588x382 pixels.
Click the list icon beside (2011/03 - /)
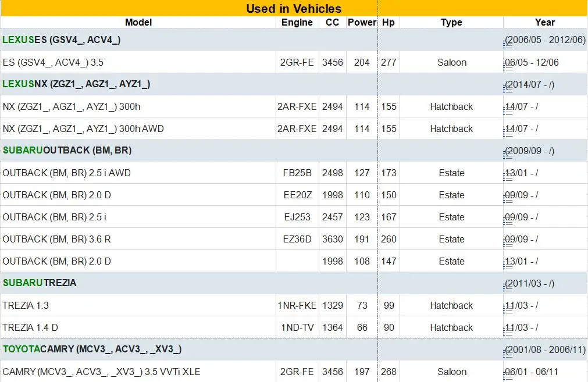point(507,288)
